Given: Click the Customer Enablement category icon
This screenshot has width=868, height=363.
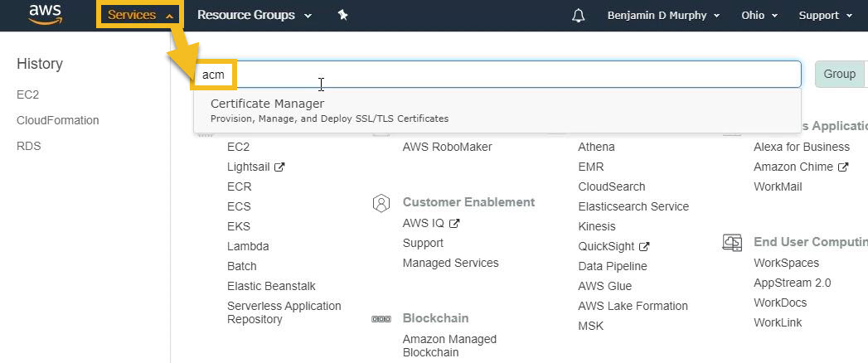Looking at the screenshot, I should pos(381,203).
